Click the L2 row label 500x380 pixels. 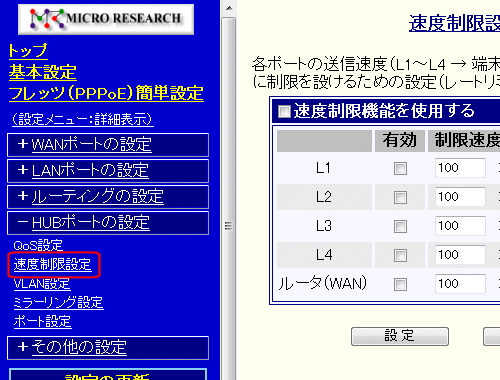point(324,197)
